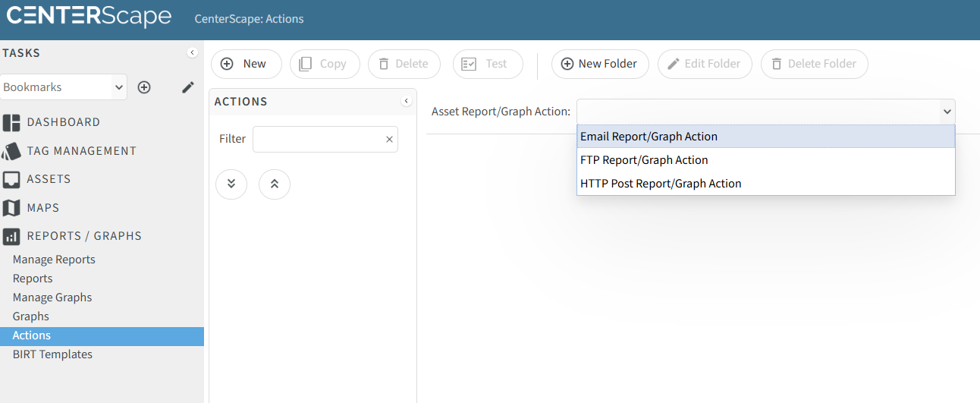Add a new bookmark with plus icon

tap(144, 87)
